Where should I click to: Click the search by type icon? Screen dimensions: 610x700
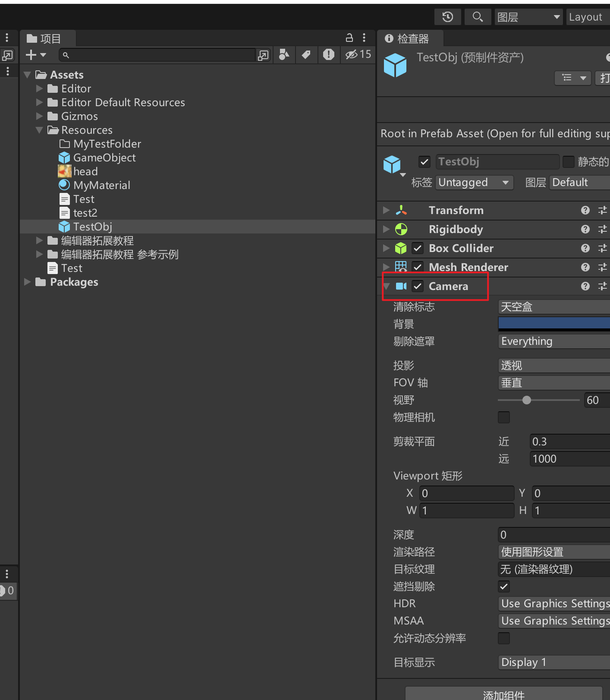pos(284,54)
